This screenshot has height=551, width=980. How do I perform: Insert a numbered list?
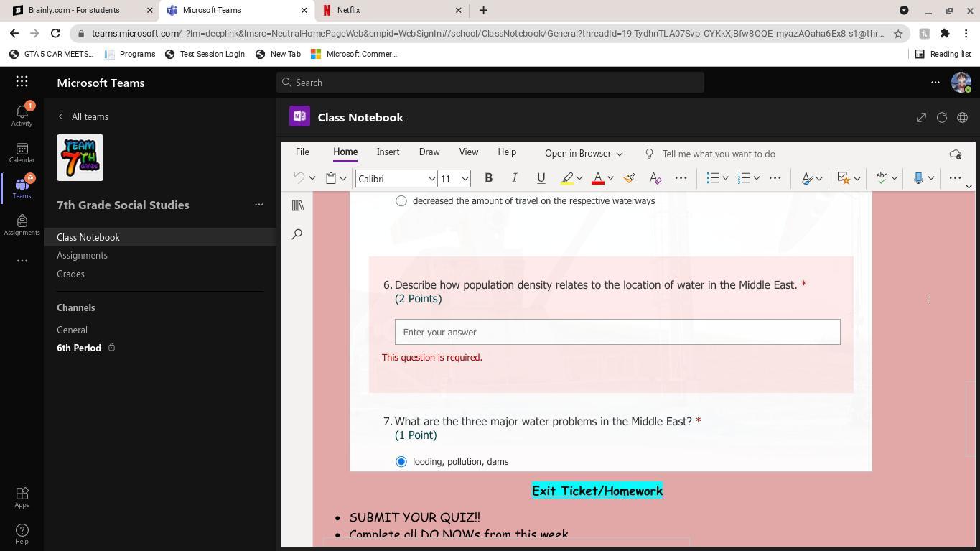(x=744, y=178)
